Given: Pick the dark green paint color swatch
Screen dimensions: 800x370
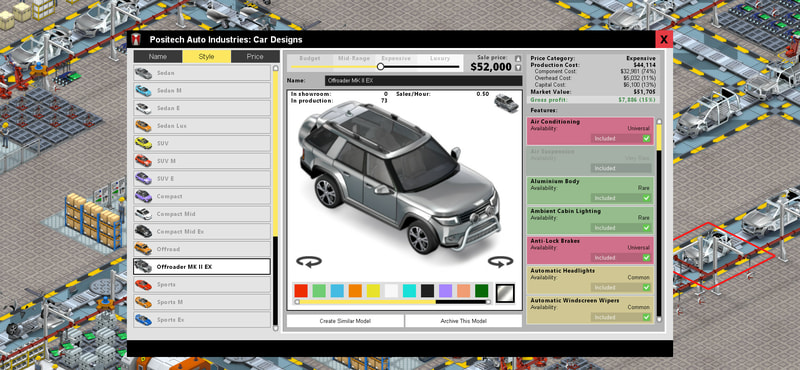Looking at the screenshot, I should 482,291.
